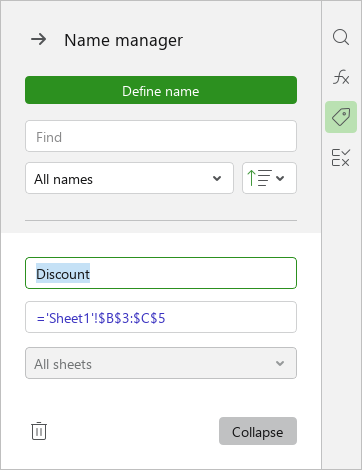
Task: Open the All sheets scope dropdown
Action: tap(161, 363)
